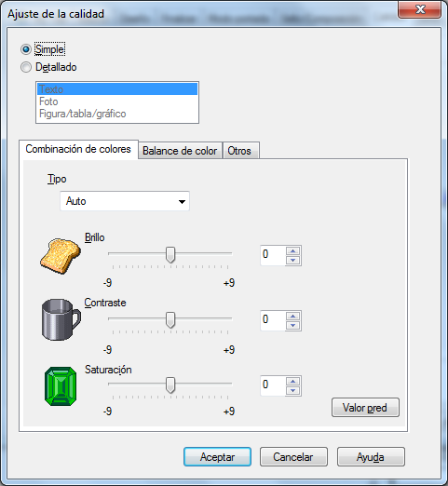Image resolution: width=448 pixels, height=486 pixels.
Task: Open help with the Ayuda button
Action: click(371, 457)
